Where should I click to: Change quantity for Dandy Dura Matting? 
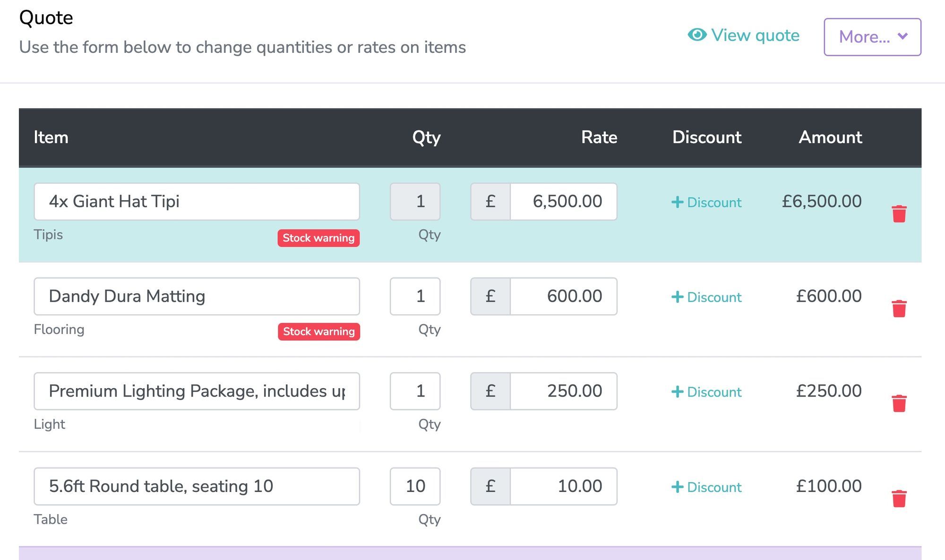415,297
